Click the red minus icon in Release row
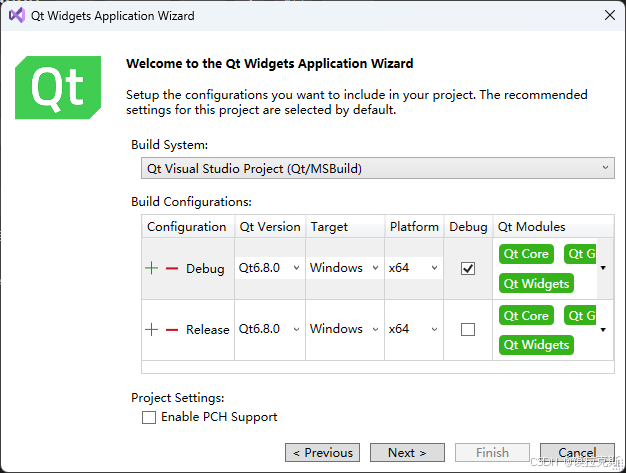This screenshot has height=473, width=626. tap(172, 330)
